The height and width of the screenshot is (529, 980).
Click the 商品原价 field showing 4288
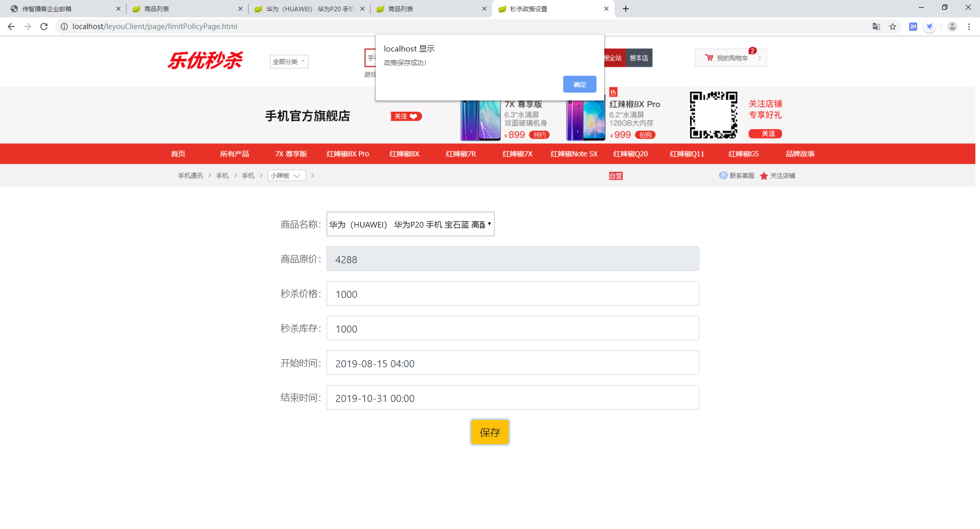(512, 259)
